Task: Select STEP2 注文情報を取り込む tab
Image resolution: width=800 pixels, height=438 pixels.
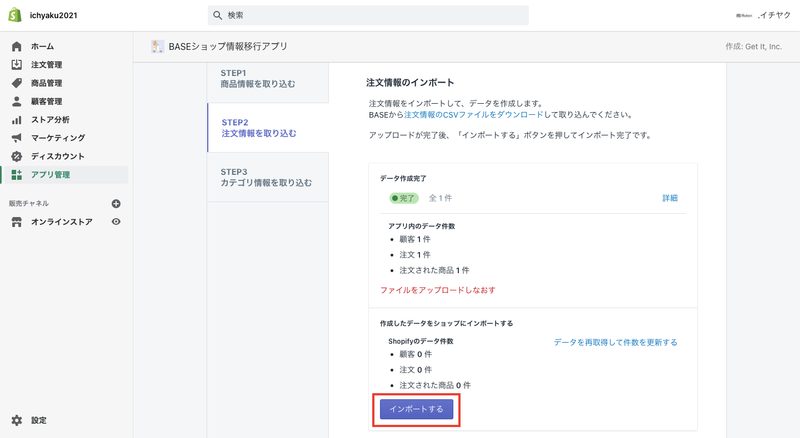Action: (268, 128)
